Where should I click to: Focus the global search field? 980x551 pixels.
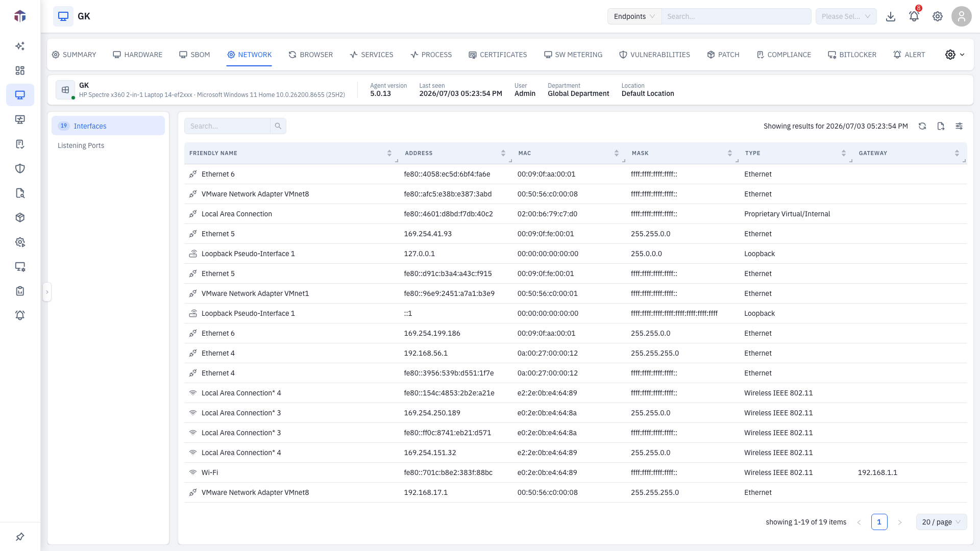click(x=736, y=16)
